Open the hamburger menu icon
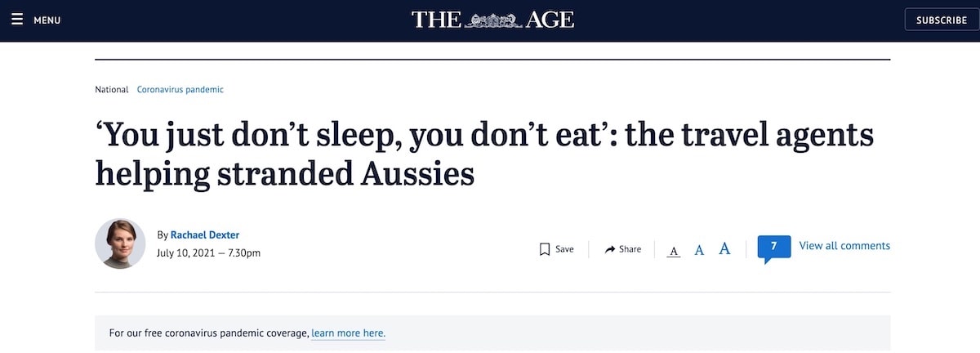Screen dimensions: 980x353 pos(17,20)
